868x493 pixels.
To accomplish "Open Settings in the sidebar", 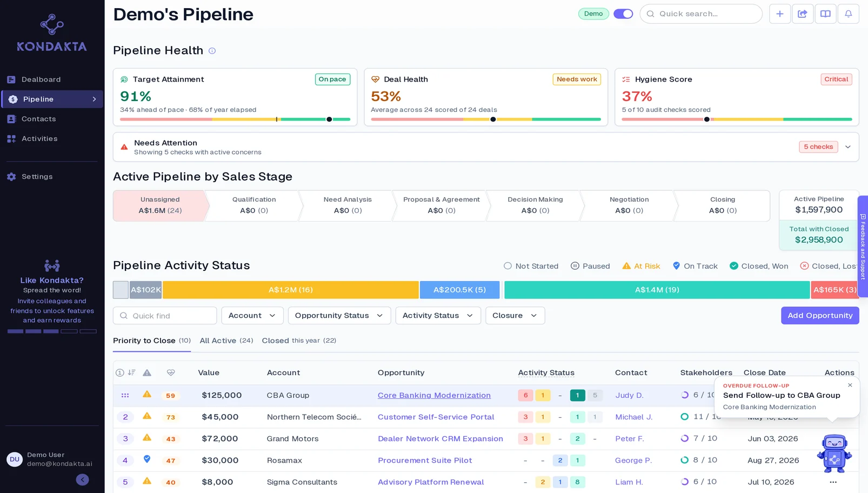I will coord(52,177).
